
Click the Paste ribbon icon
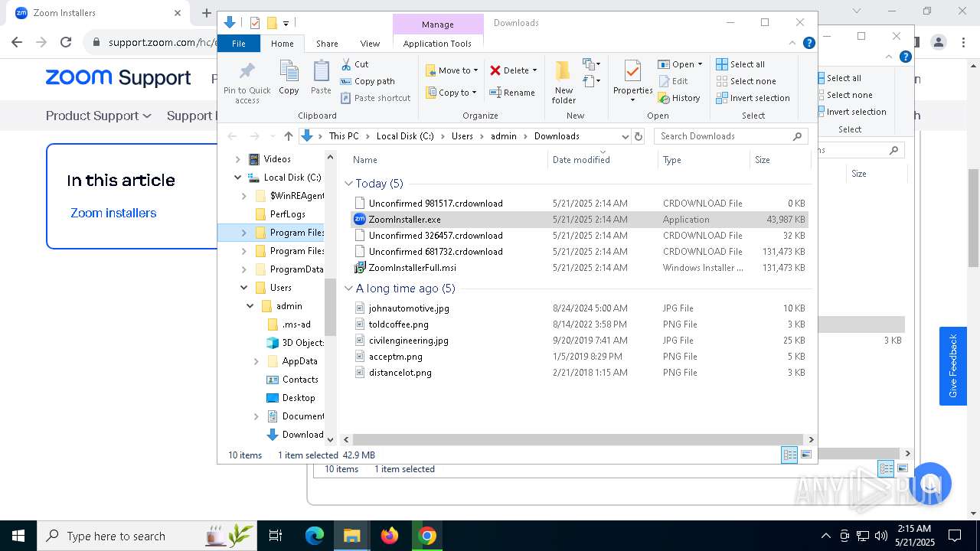point(321,77)
